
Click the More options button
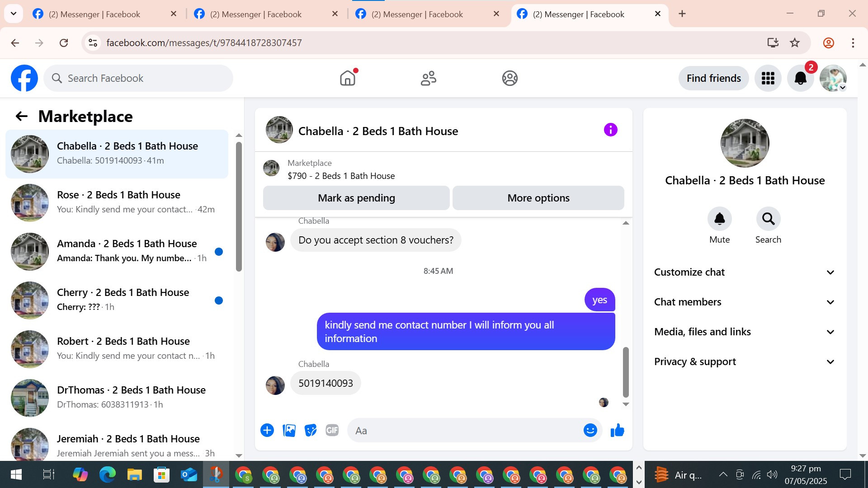tap(538, 198)
